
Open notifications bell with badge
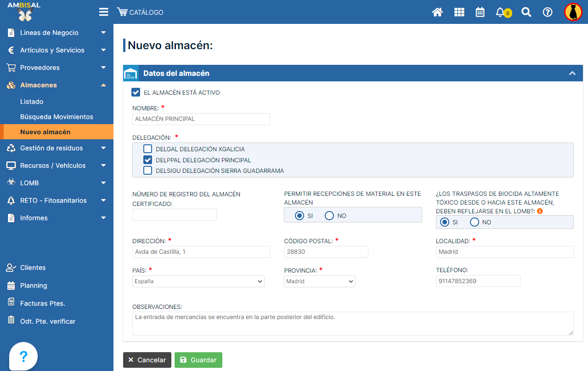(501, 12)
